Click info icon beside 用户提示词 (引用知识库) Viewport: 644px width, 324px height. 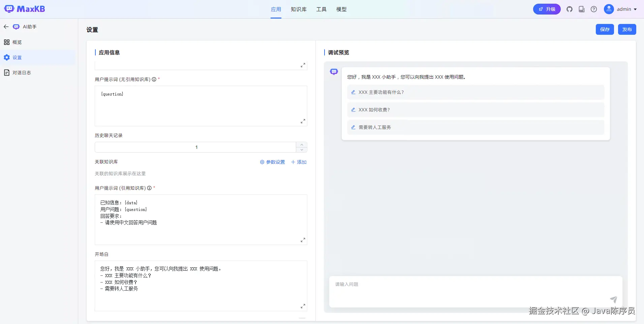point(149,188)
